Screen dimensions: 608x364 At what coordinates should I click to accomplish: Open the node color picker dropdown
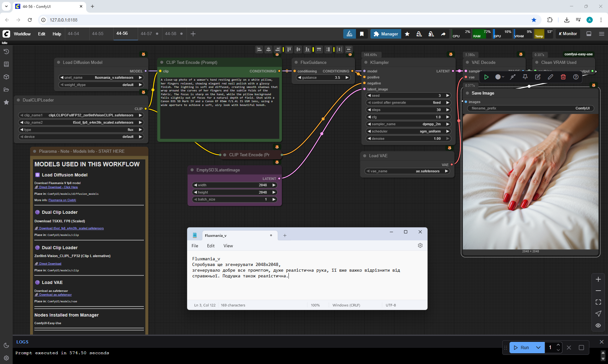[x=500, y=77]
